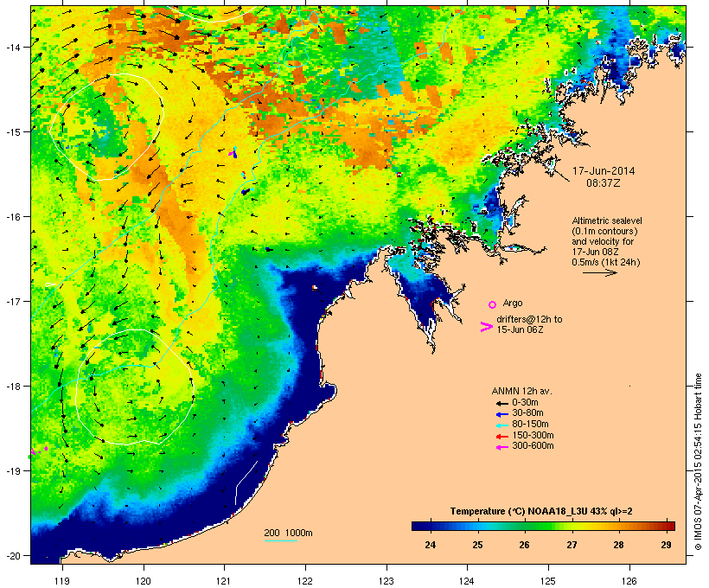Click the '-19' latitude axis label
Image resolution: width=709 pixels, height=588 pixels.
click(x=12, y=471)
